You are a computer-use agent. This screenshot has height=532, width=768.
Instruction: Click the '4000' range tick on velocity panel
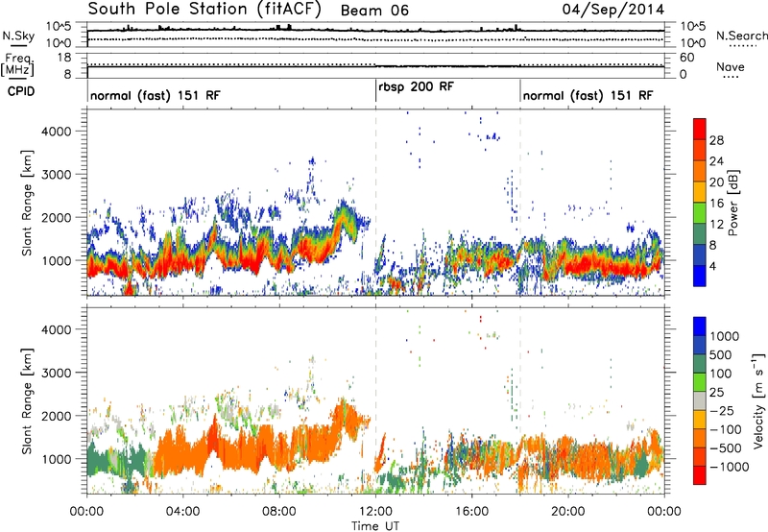tap(56, 329)
